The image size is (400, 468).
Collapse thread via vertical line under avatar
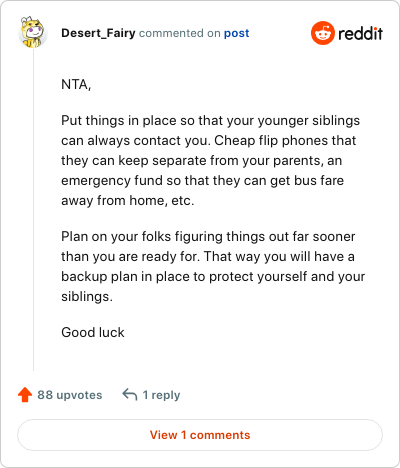coord(33,210)
